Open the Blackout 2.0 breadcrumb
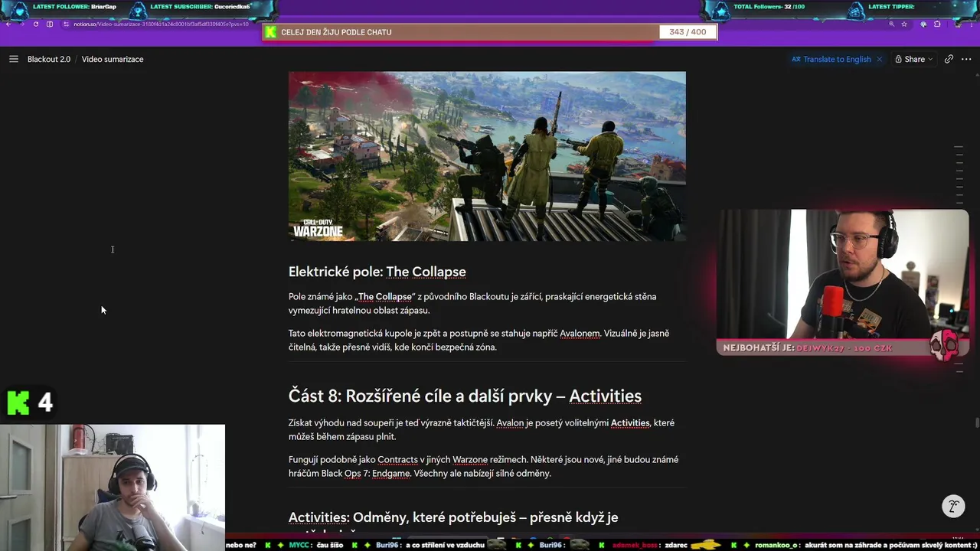 click(49, 59)
